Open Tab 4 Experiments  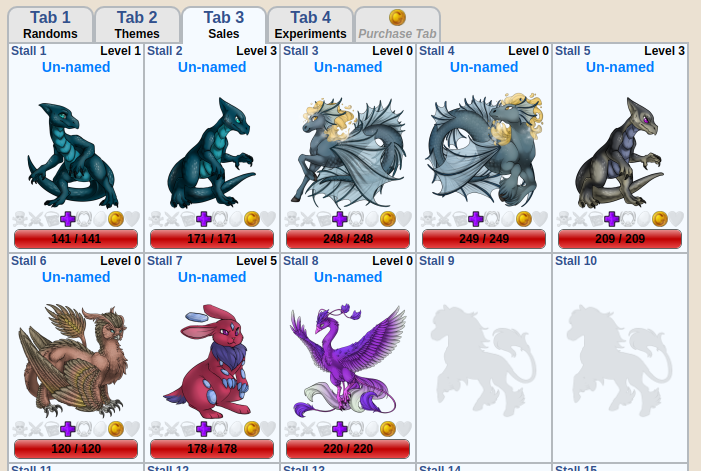311,25
